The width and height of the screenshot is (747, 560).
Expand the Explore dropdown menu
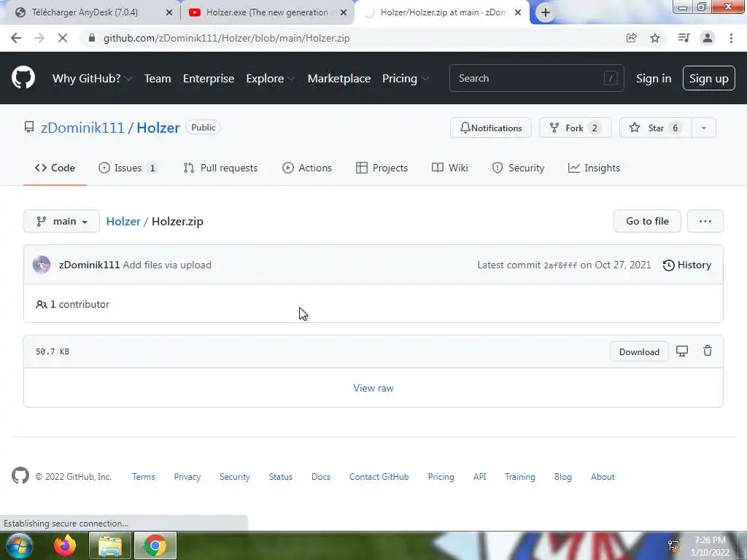coord(270,79)
